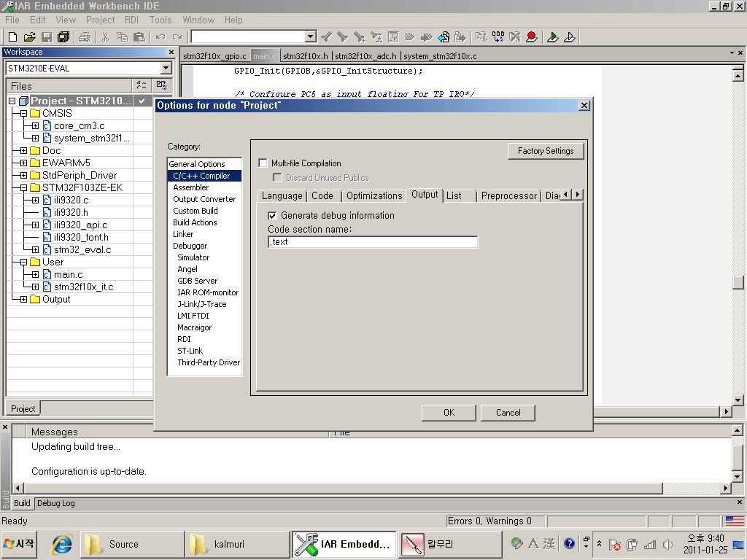The width and height of the screenshot is (747, 560).
Task: Select General Options in the Category list
Action: click(x=197, y=164)
